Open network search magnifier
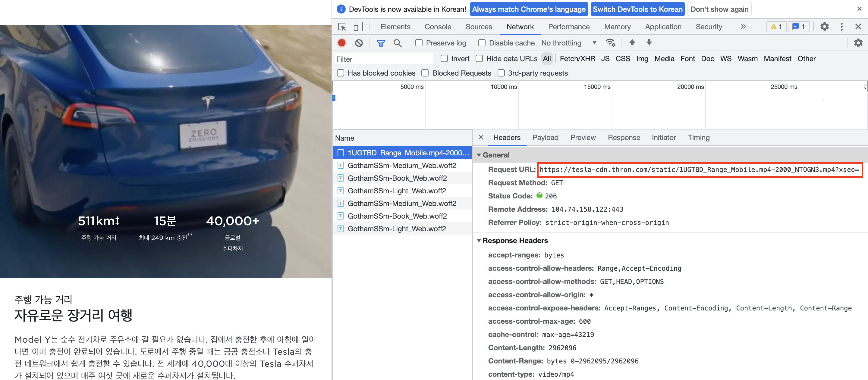Viewport: 868px width, 380px height. pyautogui.click(x=398, y=43)
